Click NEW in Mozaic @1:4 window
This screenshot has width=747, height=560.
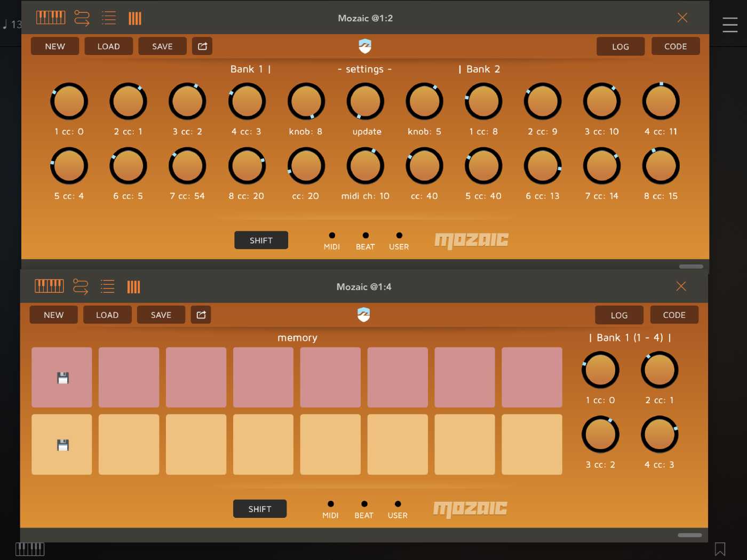(x=53, y=315)
